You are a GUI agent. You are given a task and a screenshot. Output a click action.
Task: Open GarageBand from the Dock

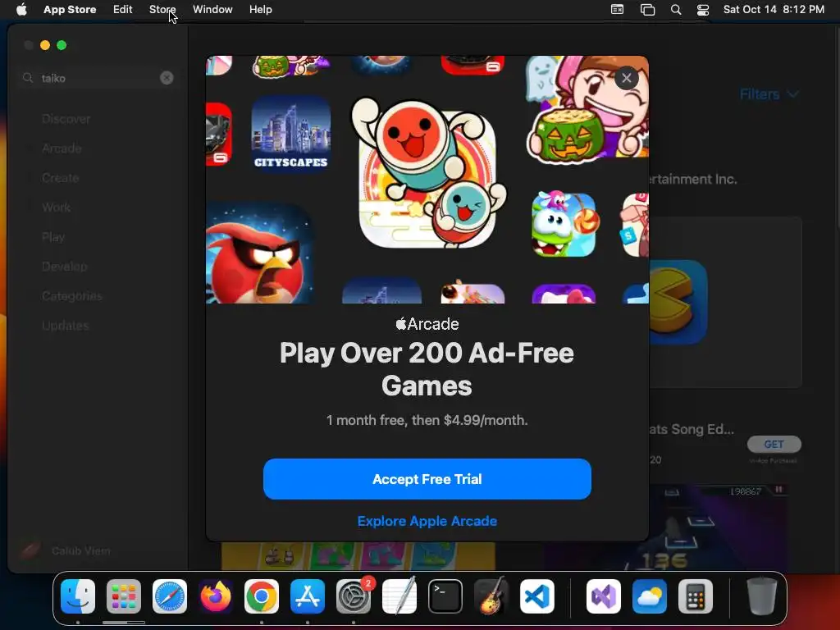[491, 596]
